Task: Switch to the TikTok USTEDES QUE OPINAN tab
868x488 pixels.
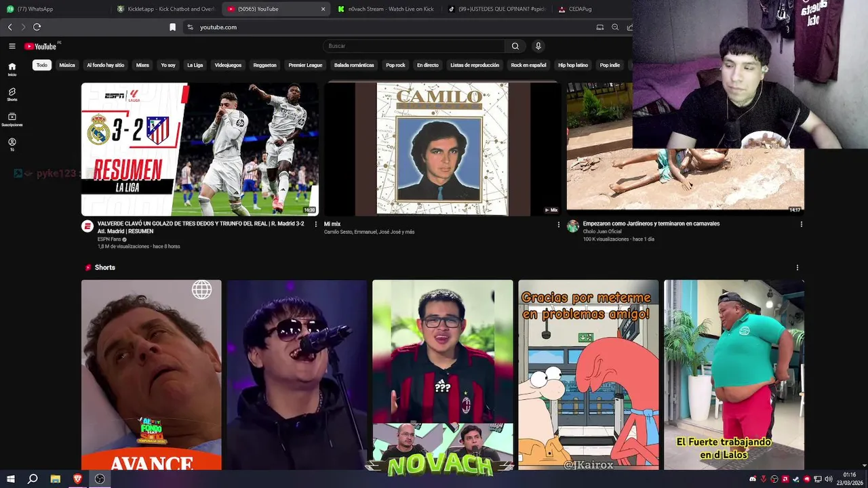Action: [497, 9]
